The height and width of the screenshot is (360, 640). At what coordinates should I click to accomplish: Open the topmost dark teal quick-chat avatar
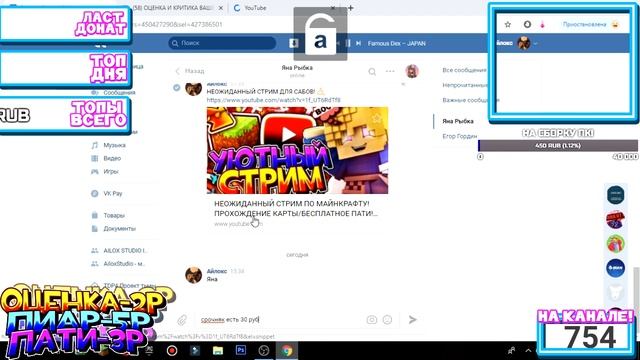616,194
